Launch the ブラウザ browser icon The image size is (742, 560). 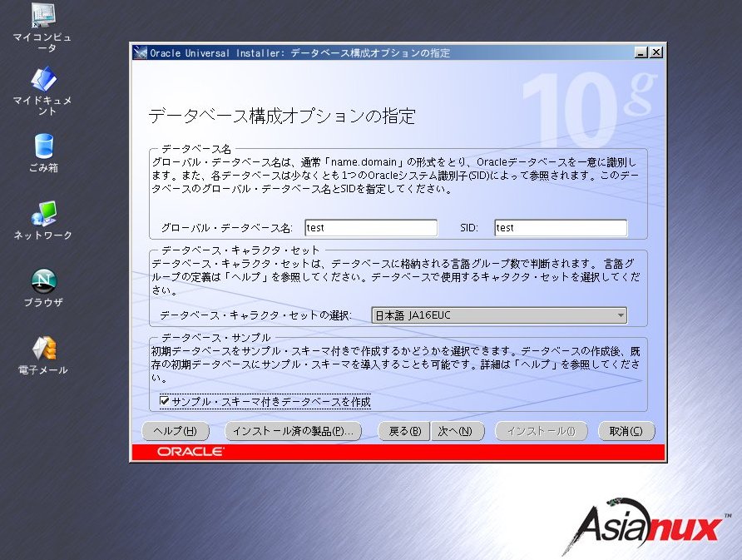click(43, 288)
